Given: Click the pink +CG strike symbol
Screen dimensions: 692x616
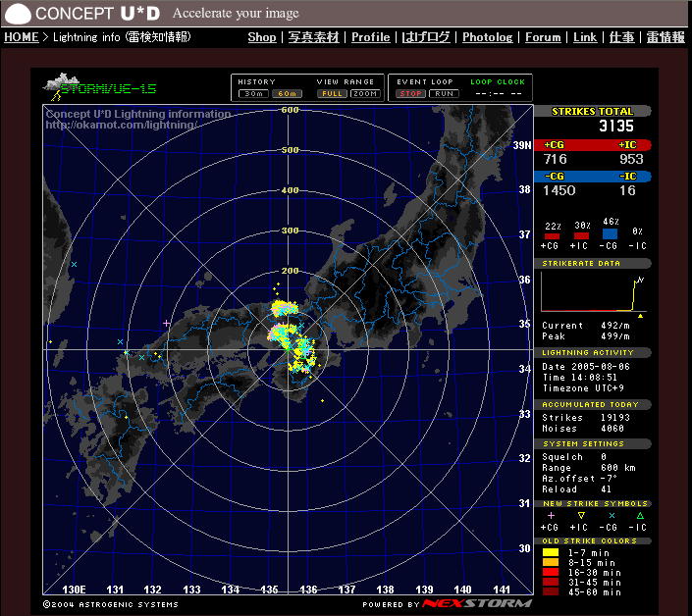Looking at the screenshot, I should (x=551, y=515).
